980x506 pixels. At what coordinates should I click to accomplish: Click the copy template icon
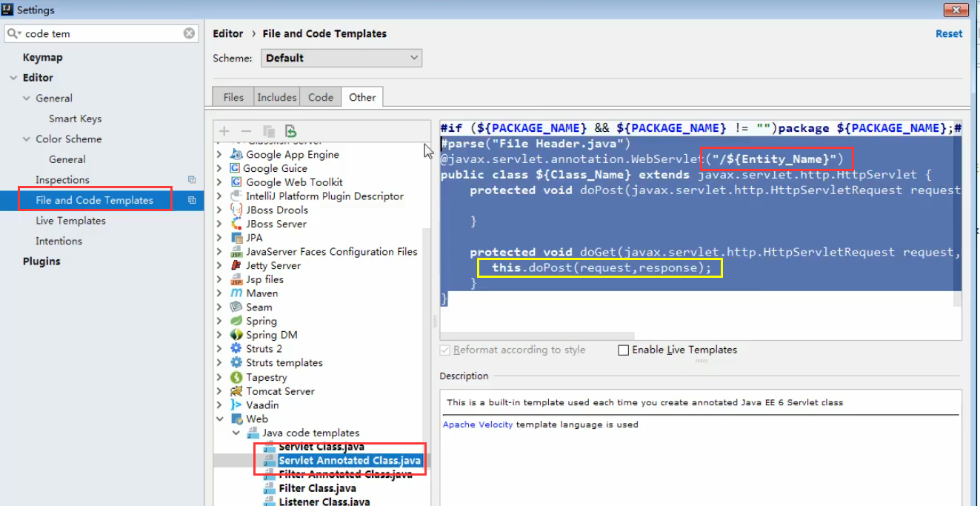tap(268, 131)
